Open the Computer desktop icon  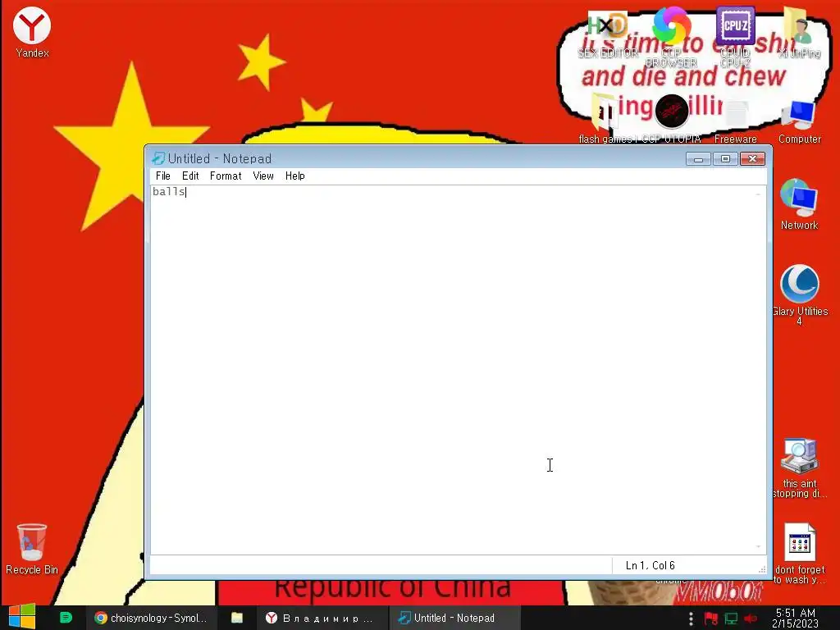(799, 121)
